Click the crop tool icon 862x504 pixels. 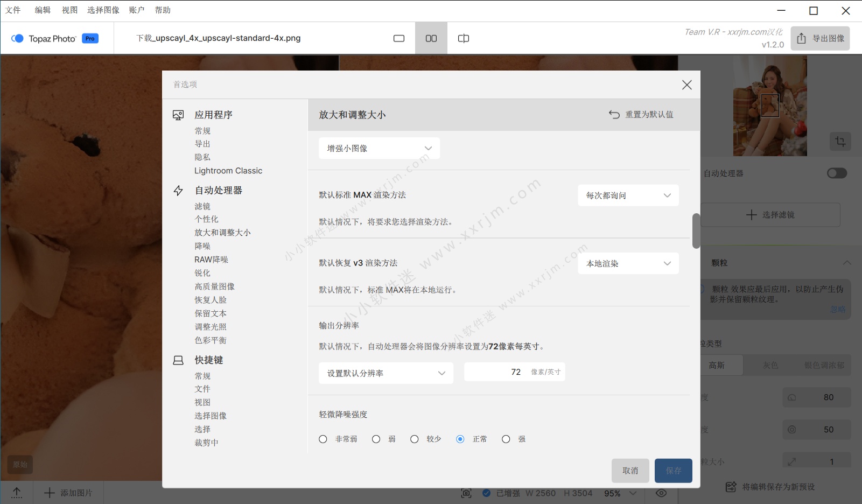[840, 142]
